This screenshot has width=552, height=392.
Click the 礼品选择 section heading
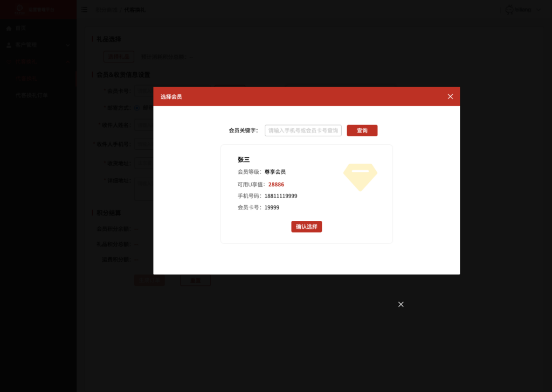point(108,39)
